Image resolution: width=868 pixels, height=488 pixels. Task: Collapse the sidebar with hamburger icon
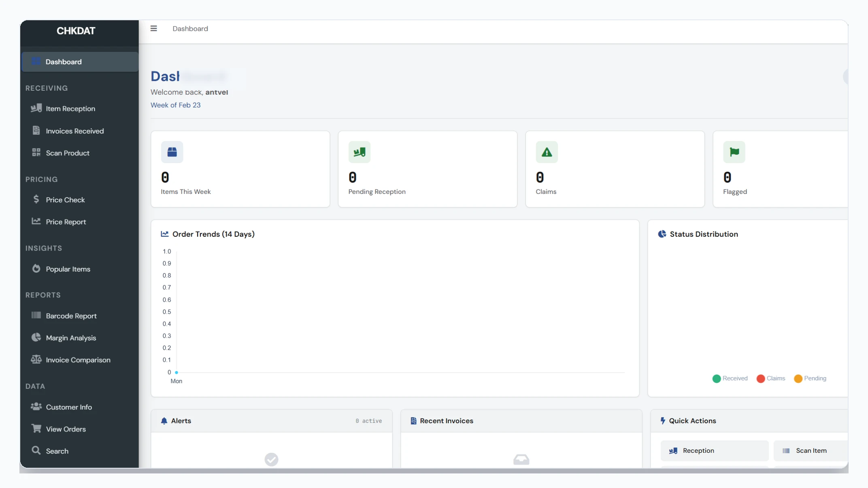(x=153, y=28)
